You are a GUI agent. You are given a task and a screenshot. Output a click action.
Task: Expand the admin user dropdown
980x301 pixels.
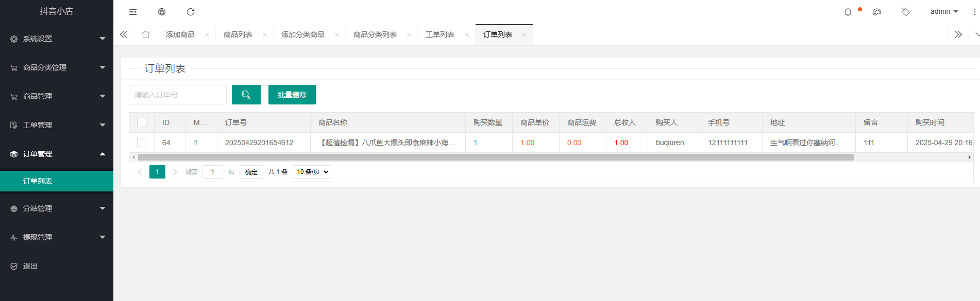944,11
